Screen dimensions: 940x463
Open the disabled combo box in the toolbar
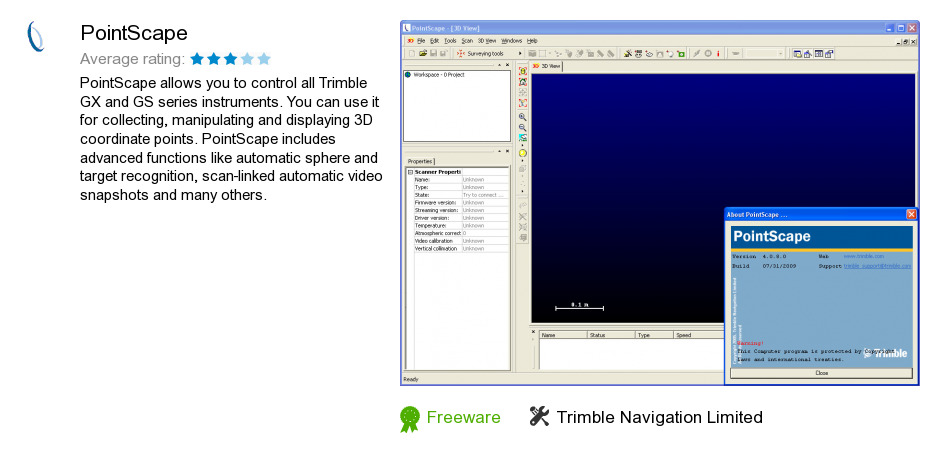766,53
